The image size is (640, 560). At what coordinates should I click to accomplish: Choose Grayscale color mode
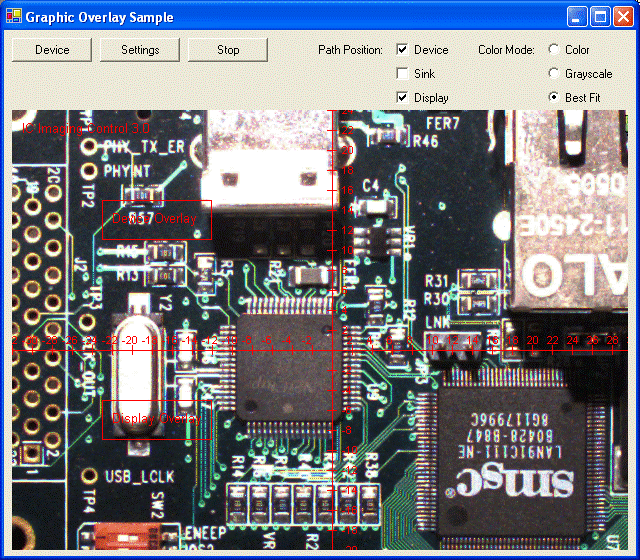pyautogui.click(x=554, y=74)
